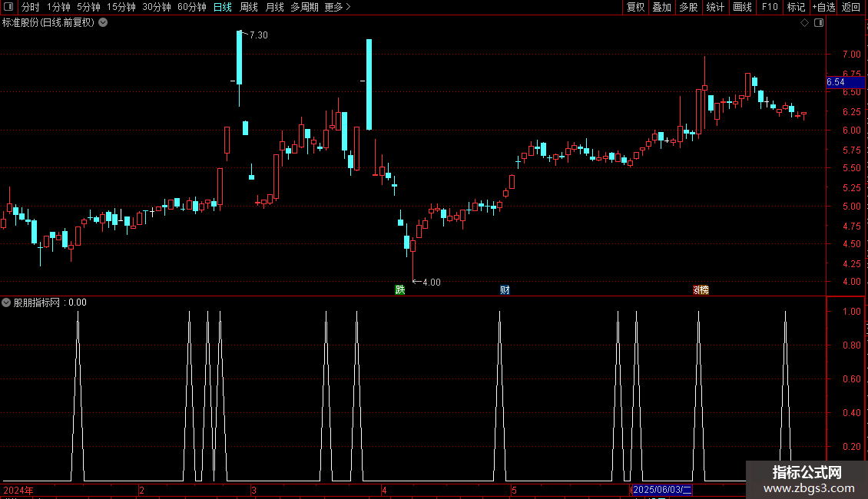
Task: Click the diamond icon in chart corner
Action: pyautogui.click(x=805, y=23)
